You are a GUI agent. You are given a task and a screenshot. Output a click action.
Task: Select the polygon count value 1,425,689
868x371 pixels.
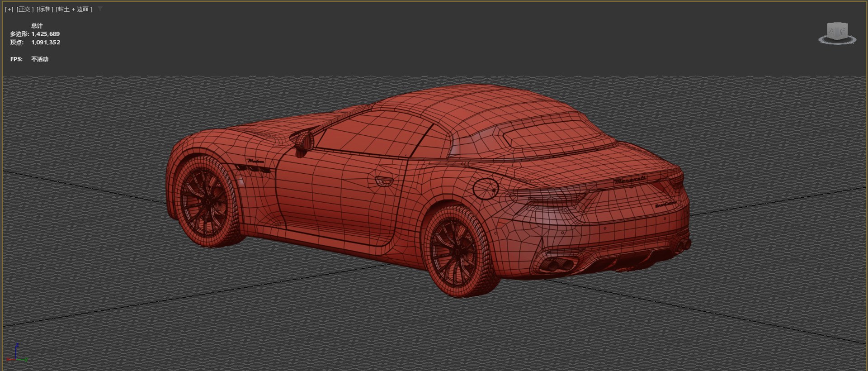tap(45, 34)
